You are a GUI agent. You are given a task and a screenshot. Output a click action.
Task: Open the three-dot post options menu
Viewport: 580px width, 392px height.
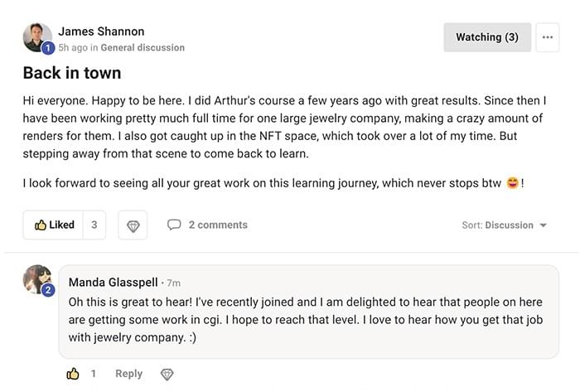point(548,37)
